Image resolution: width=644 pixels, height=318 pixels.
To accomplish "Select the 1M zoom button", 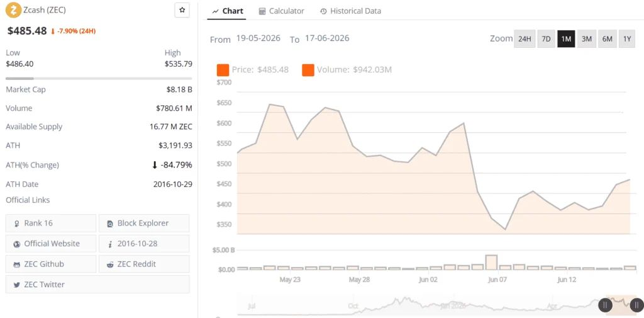I will 566,39.
